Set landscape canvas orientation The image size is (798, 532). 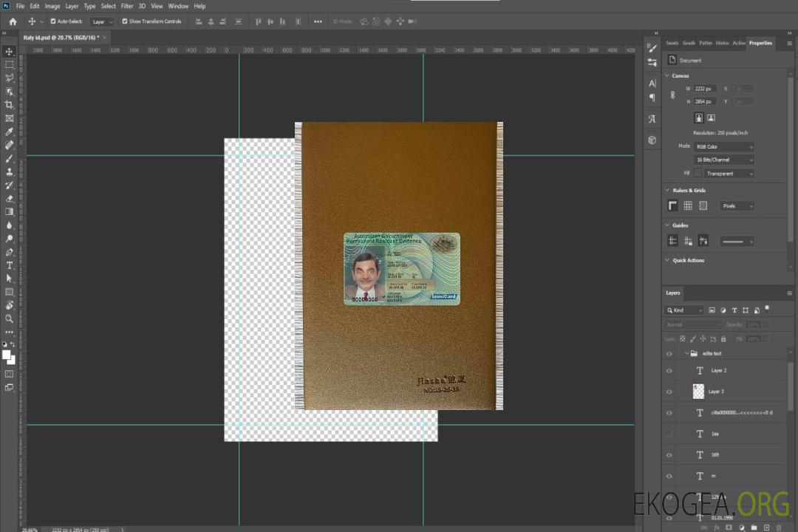click(711, 117)
